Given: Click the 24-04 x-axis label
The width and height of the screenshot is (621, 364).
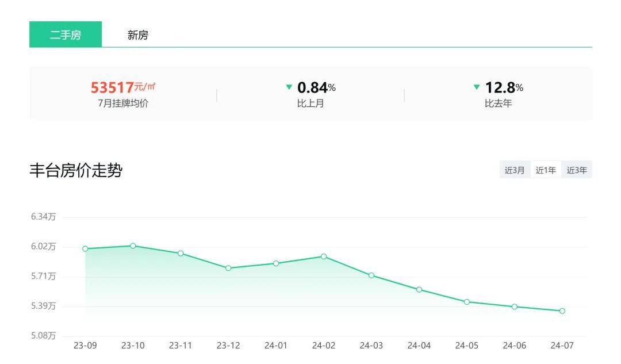Looking at the screenshot, I should [x=419, y=346].
